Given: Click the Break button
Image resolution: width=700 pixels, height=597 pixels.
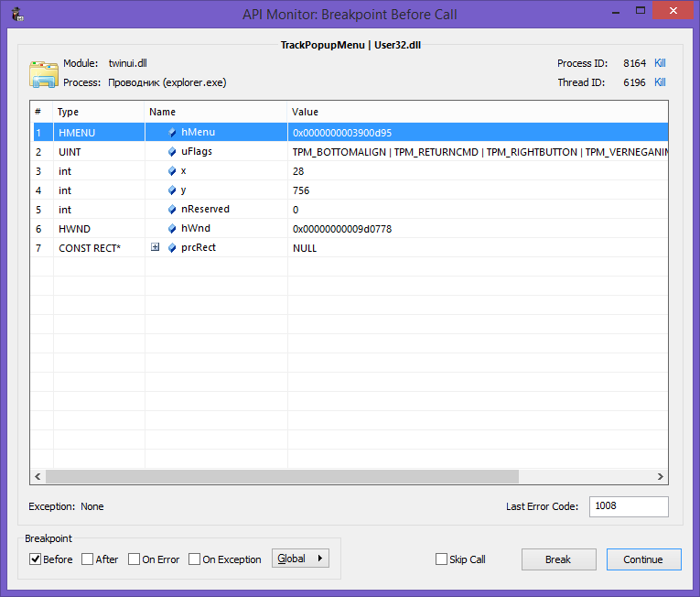Looking at the screenshot, I should tap(558, 559).
